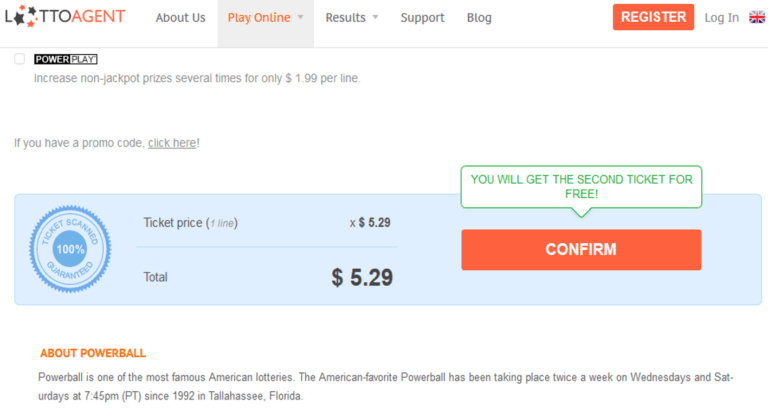Click the Ticket price 1 line label
The height and width of the screenshot is (413, 768).
point(191,223)
